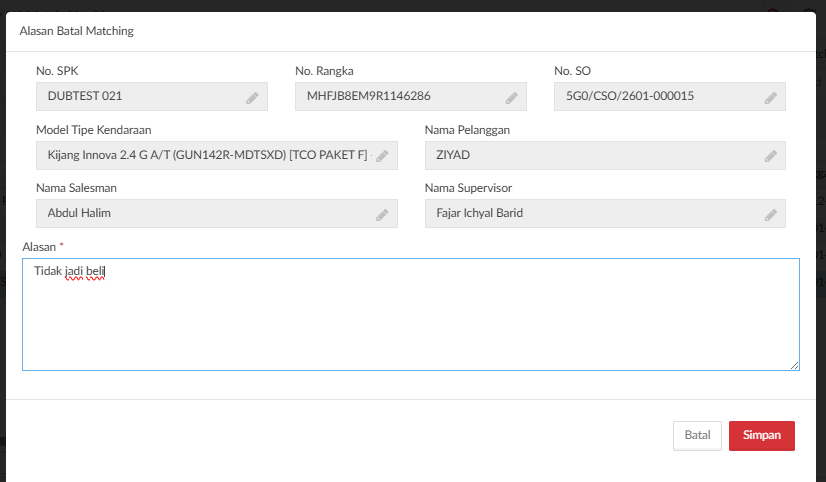Click the pencil icon in Nama Pelanggan field
Screen dimensions: 826x482
coord(771,156)
